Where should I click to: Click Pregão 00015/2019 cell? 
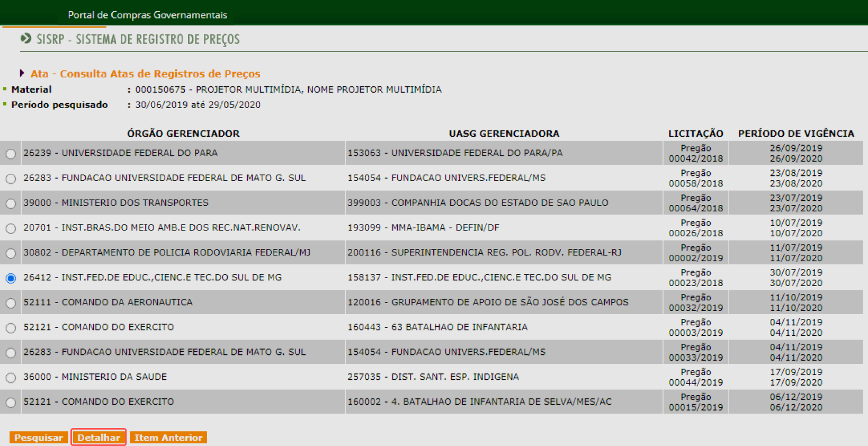(696, 402)
